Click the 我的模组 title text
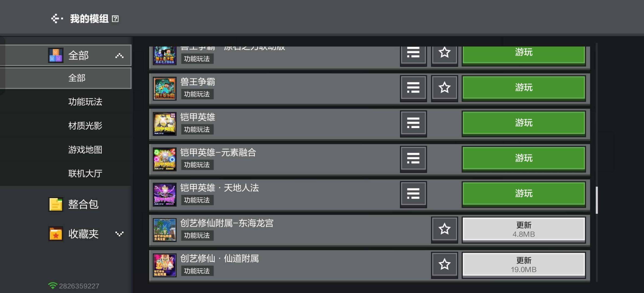 point(89,19)
